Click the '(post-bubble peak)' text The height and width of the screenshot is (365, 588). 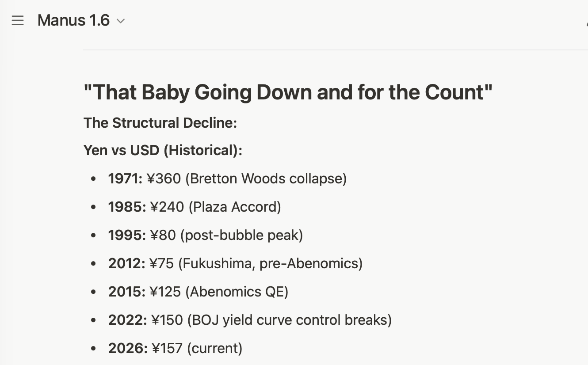click(x=241, y=235)
